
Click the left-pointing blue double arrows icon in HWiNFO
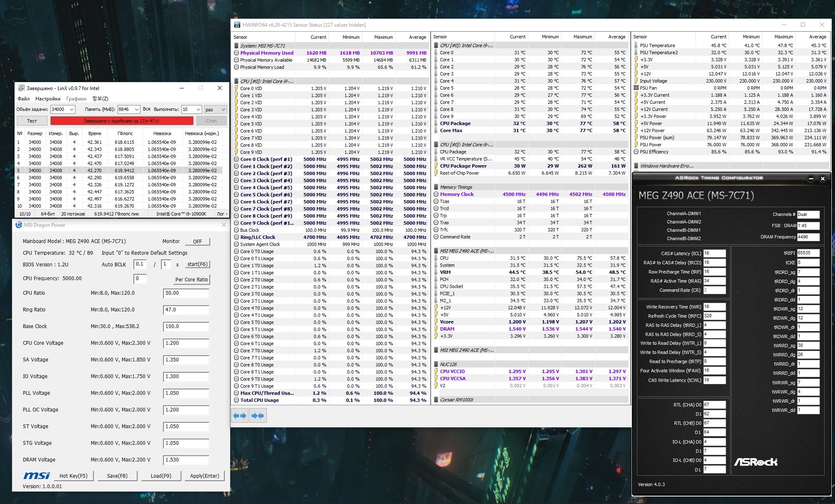pos(240,416)
